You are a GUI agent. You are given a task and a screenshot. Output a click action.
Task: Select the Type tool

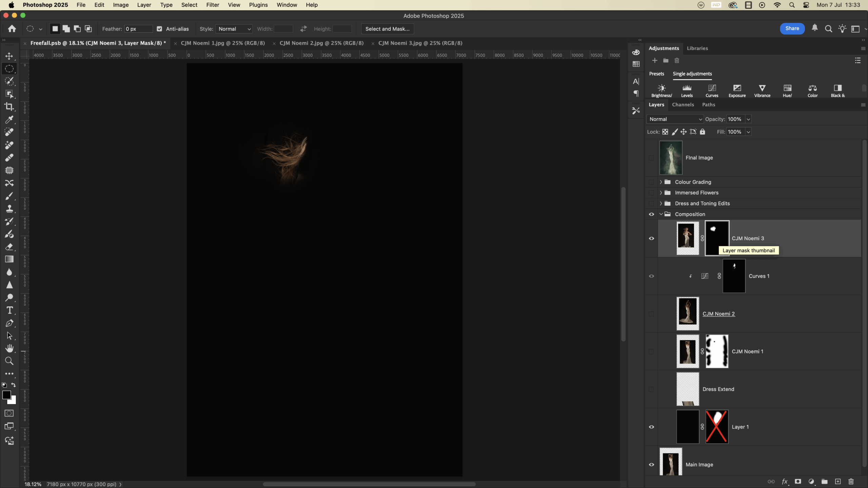click(x=9, y=310)
